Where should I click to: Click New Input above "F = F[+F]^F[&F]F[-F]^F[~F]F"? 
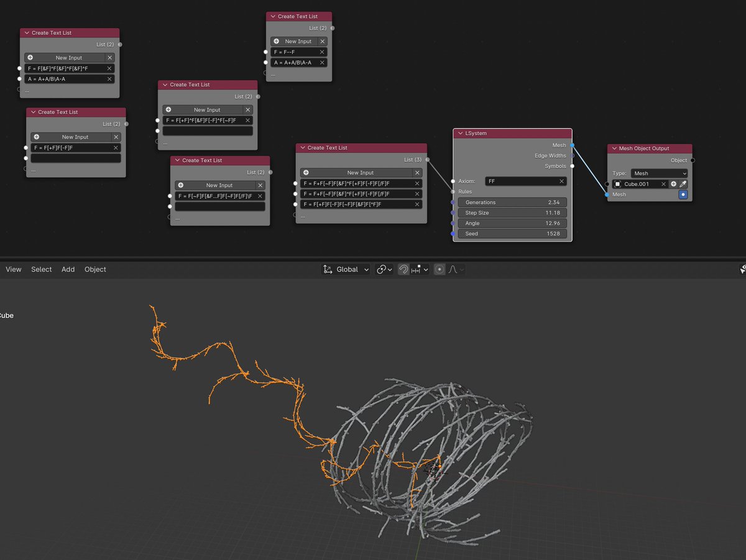[202, 110]
